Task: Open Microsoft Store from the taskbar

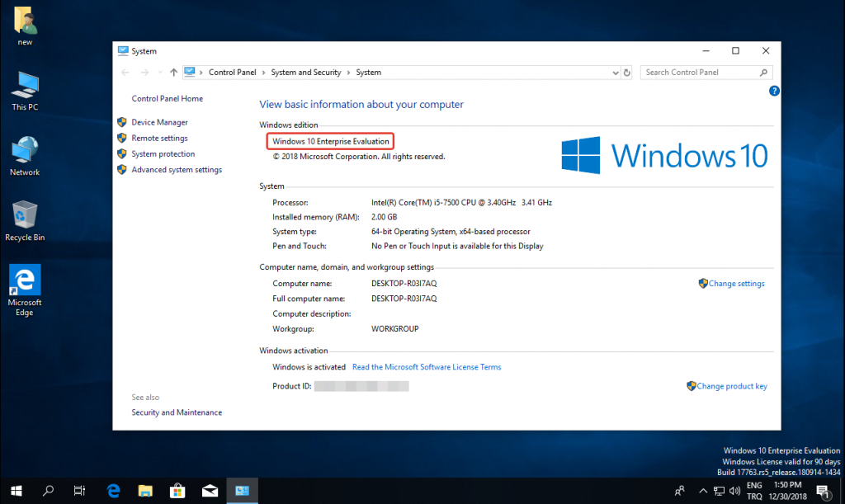Action: (x=177, y=491)
